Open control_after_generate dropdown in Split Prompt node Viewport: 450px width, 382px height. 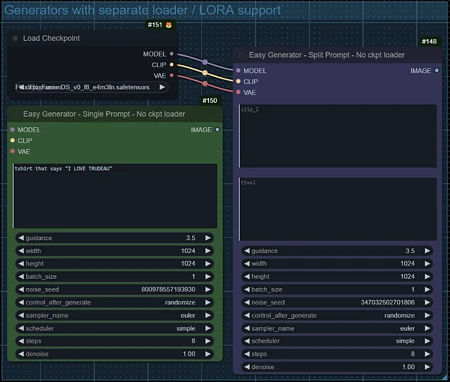337,315
